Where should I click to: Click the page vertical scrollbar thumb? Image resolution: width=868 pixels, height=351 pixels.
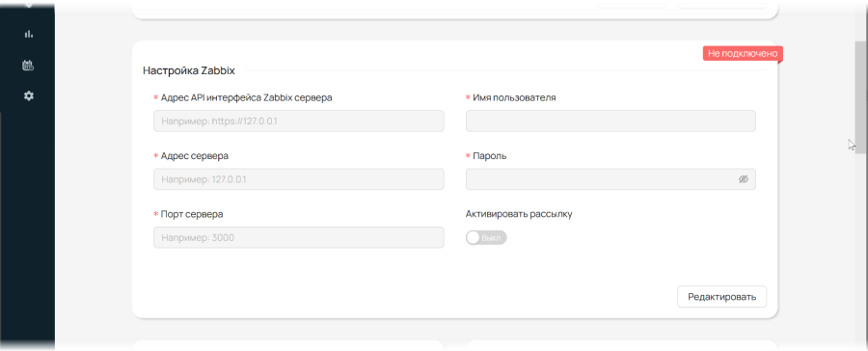click(x=861, y=98)
